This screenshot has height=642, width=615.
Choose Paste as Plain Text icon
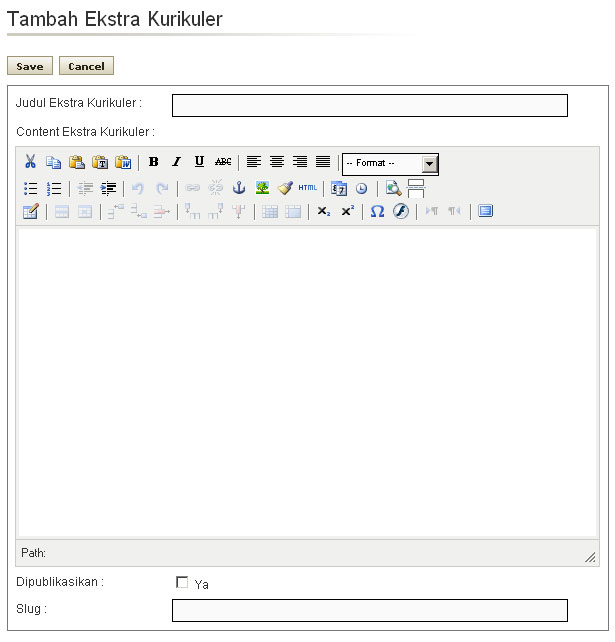[100, 162]
